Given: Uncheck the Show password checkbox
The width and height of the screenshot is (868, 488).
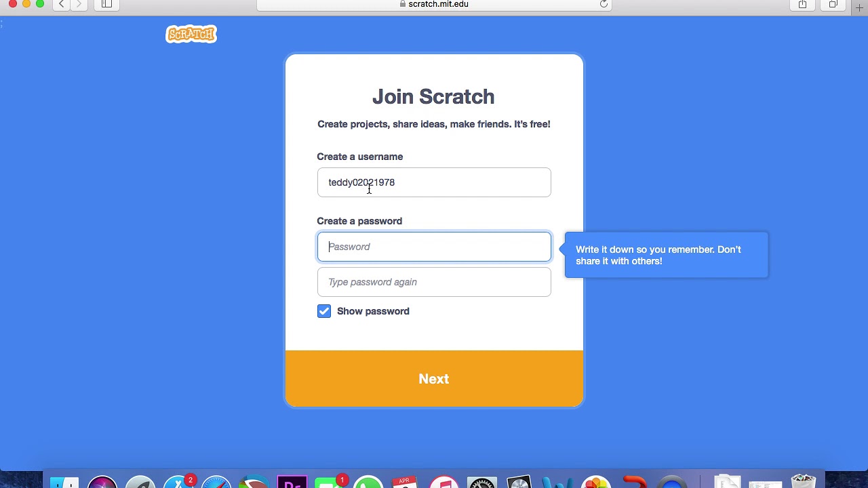Looking at the screenshot, I should pyautogui.click(x=324, y=311).
